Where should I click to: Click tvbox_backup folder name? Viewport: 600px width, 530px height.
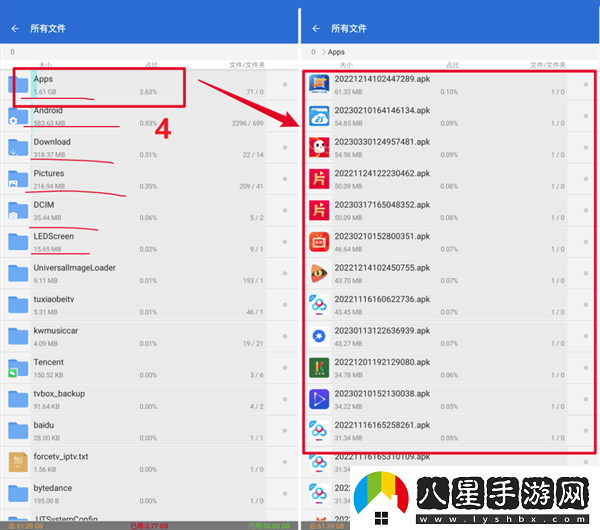[x=59, y=394]
